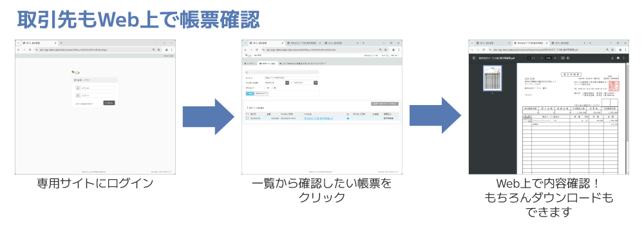
Task: Open tab search chevron in the login window
Action: [x=18, y=43]
